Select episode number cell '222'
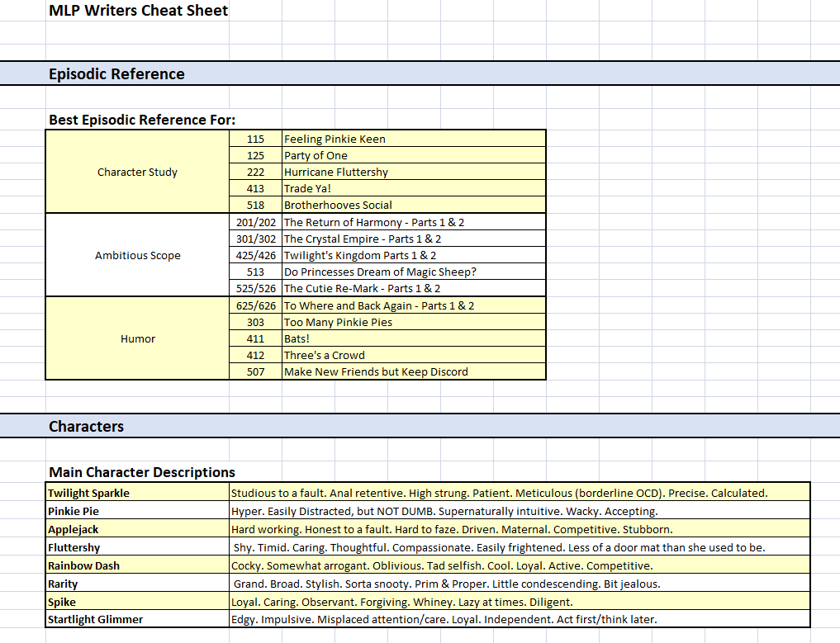 255,172
